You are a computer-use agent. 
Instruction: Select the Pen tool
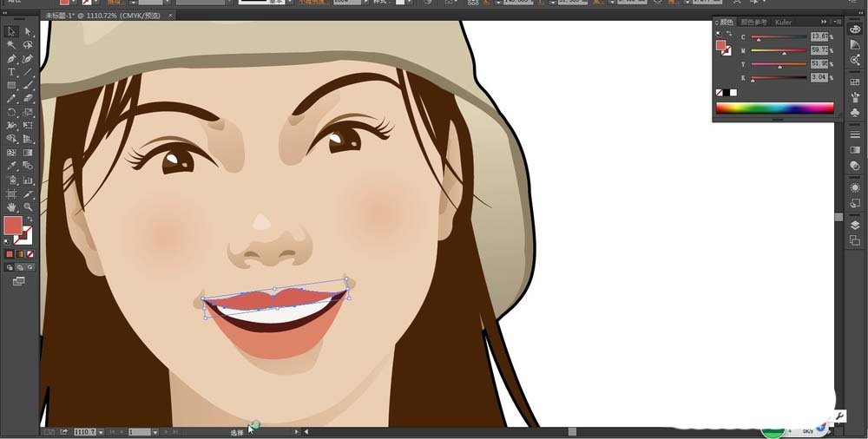[11, 58]
